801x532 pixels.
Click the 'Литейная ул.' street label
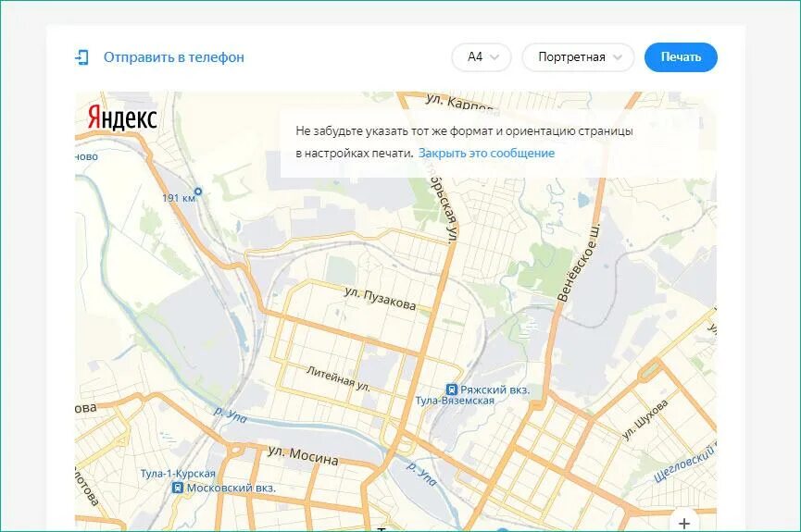pyautogui.click(x=338, y=378)
